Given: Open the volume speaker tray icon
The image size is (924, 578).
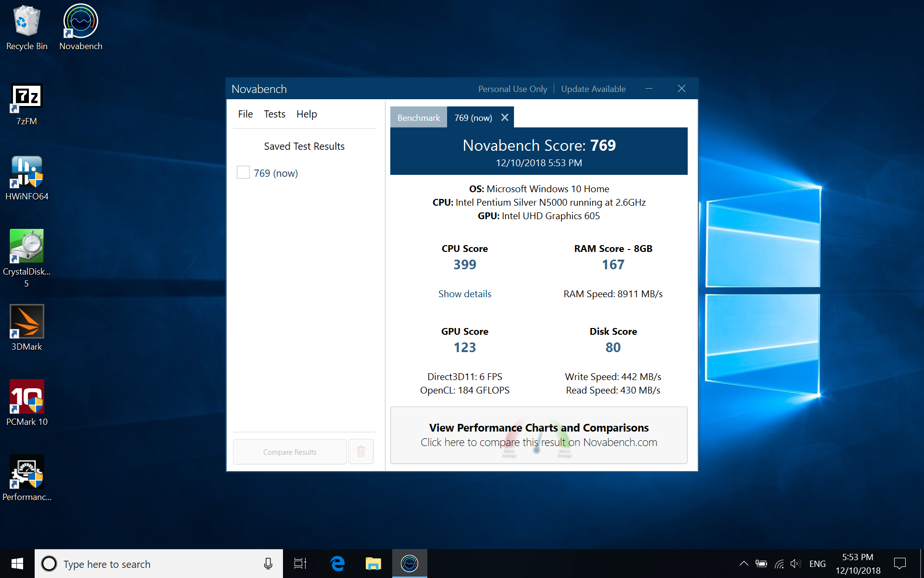Looking at the screenshot, I should click(x=796, y=564).
